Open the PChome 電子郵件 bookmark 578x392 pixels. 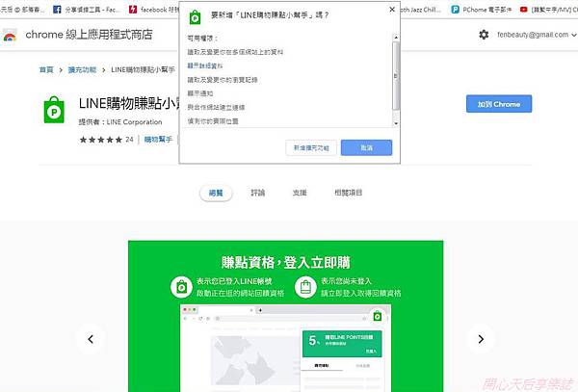pyautogui.click(x=482, y=10)
